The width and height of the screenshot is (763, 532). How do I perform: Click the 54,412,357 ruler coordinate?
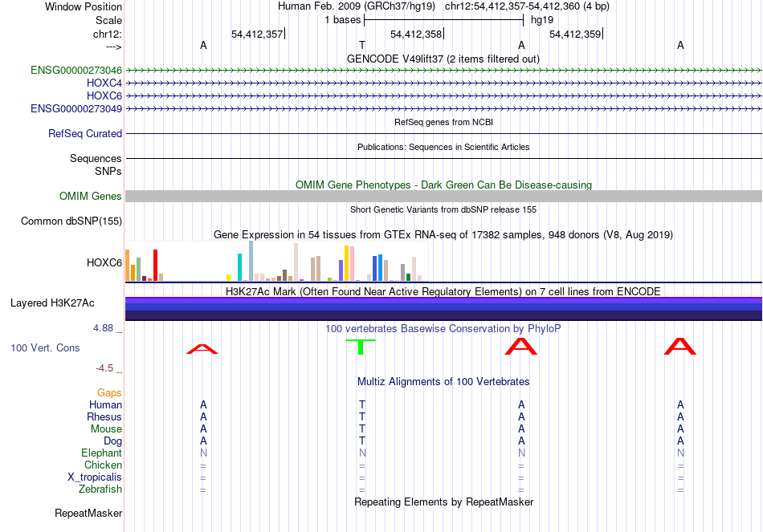tap(257, 34)
